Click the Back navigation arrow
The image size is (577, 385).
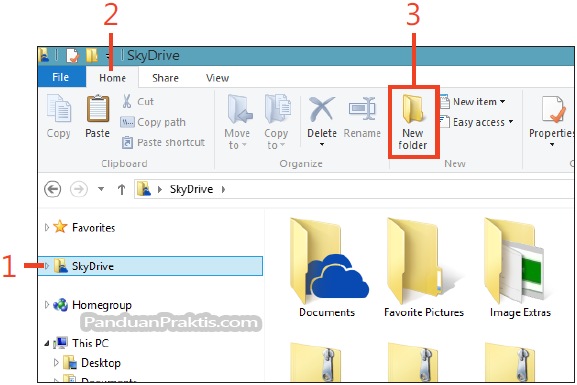[x=52, y=189]
